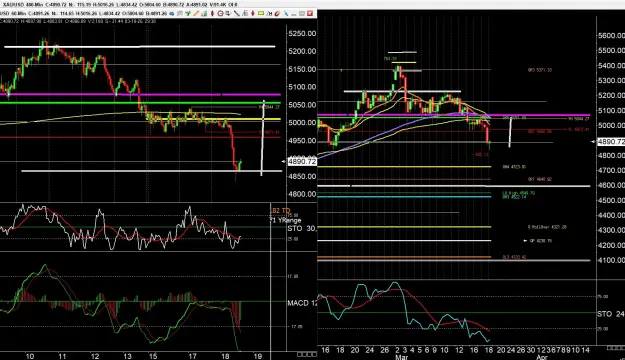Select the multi-line fan study tool icon
This screenshot has width=625, height=360.
[245, 14]
